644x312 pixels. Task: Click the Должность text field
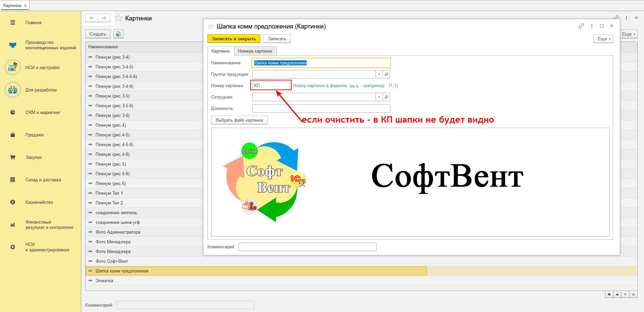pyautogui.click(x=321, y=109)
